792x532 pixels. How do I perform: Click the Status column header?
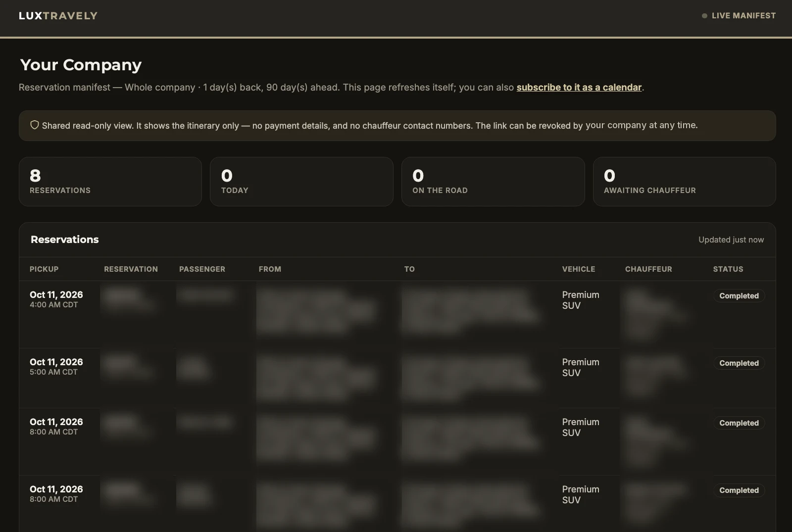pos(728,269)
